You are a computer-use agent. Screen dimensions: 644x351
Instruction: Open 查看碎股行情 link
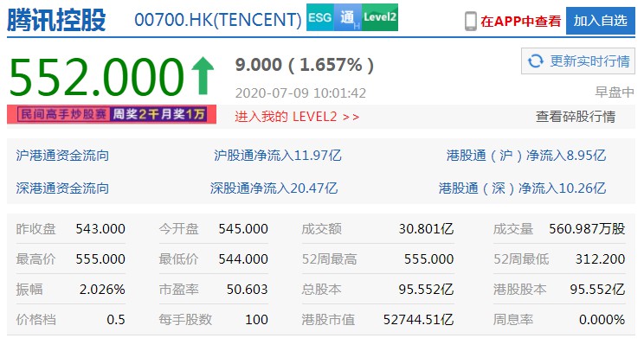coord(576,117)
